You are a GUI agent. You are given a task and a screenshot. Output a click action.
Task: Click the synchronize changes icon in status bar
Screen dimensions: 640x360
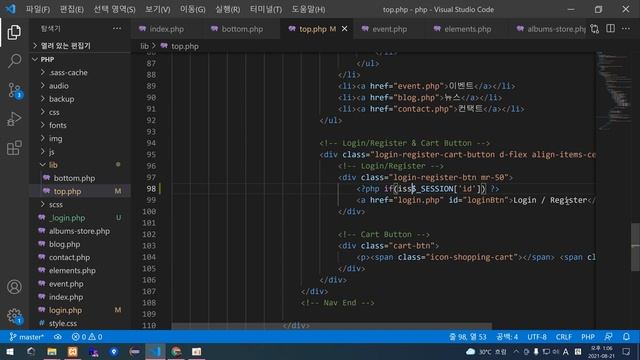(x=58, y=337)
